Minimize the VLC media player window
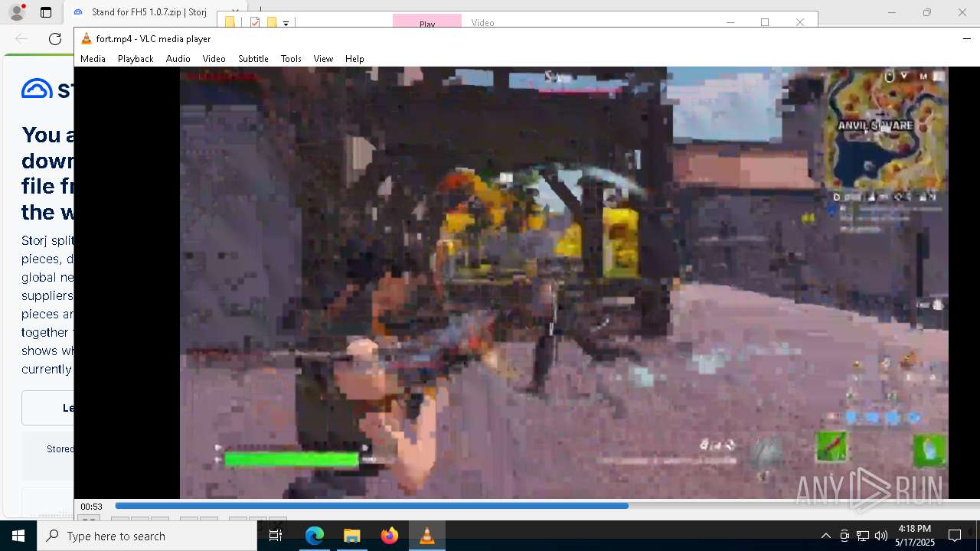Image resolution: width=980 pixels, height=551 pixels. (967, 38)
